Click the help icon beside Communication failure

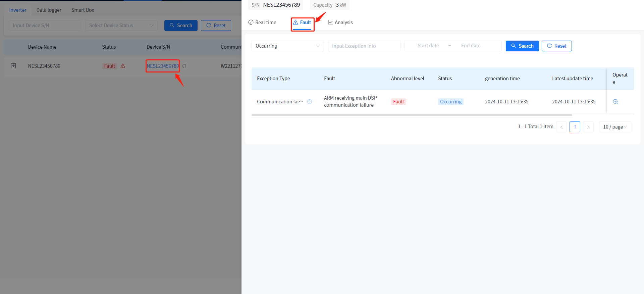pyautogui.click(x=310, y=102)
